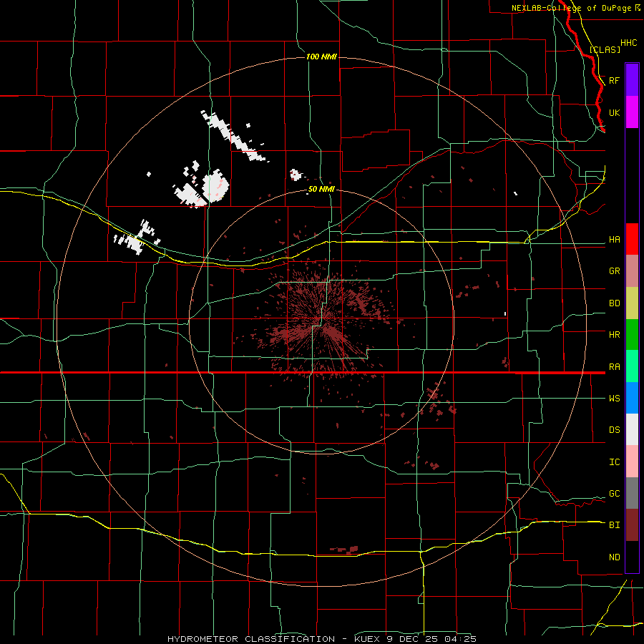Pick the dark green HR legend swatch
This screenshot has width=644, height=644.
(x=632, y=335)
